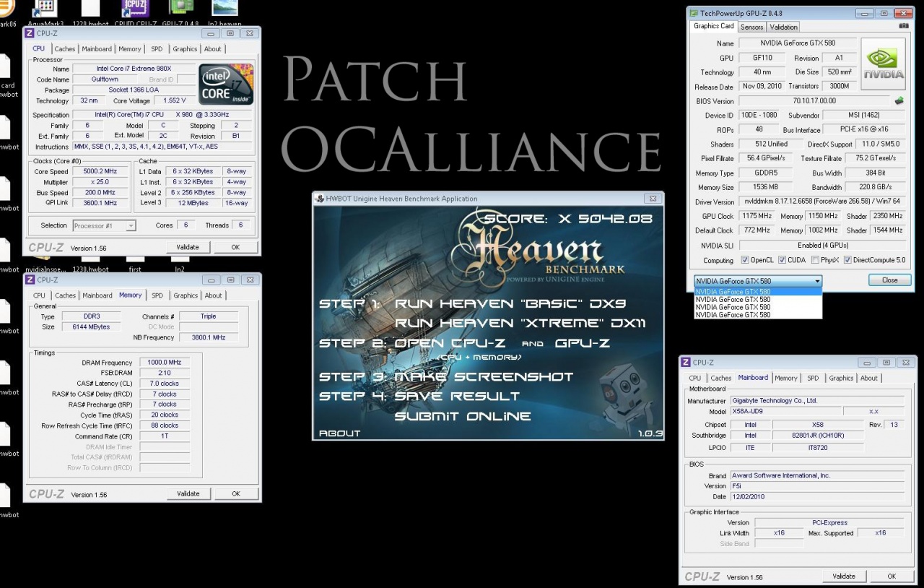Toggle the OpenCL checkbox
Viewport: 924px width, 588px height.
745,260
